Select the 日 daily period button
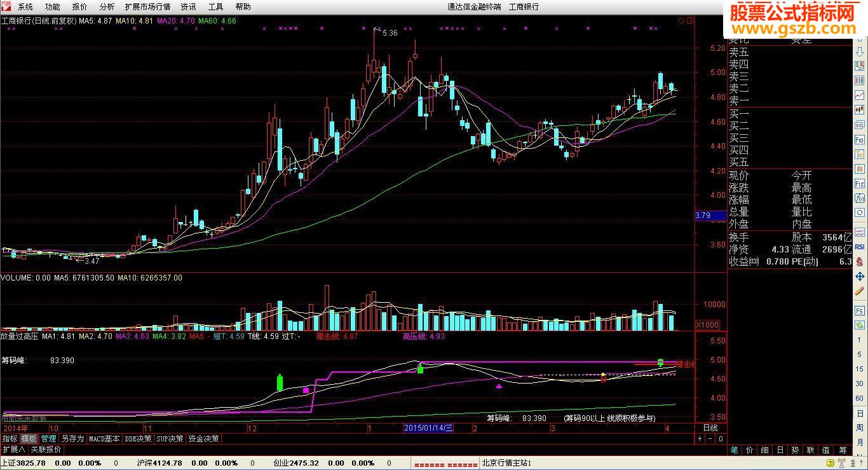This screenshot has height=470, width=868. pos(860,413)
